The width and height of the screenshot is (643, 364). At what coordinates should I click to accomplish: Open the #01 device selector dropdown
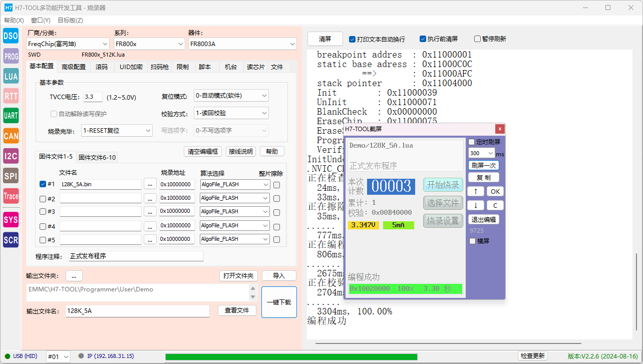click(x=59, y=356)
